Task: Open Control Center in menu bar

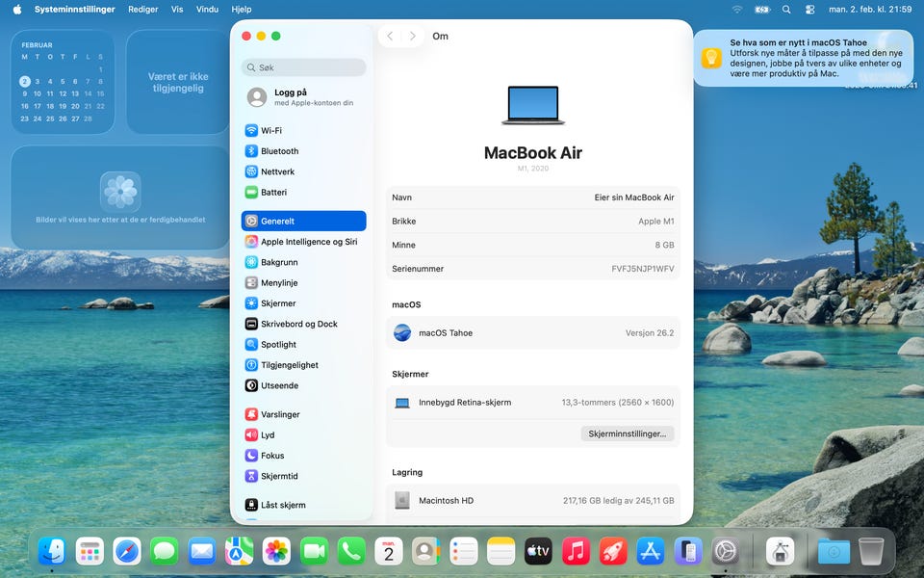Action: [x=809, y=9]
